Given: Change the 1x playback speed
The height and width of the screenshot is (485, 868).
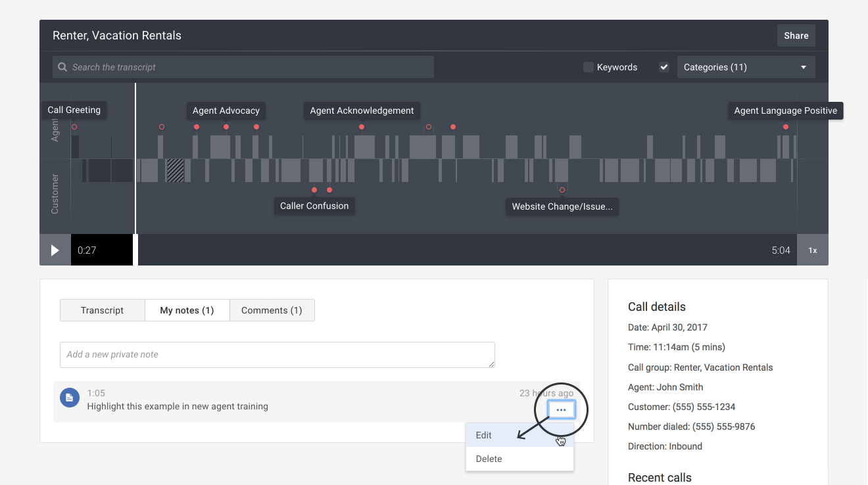Looking at the screenshot, I should [813, 250].
